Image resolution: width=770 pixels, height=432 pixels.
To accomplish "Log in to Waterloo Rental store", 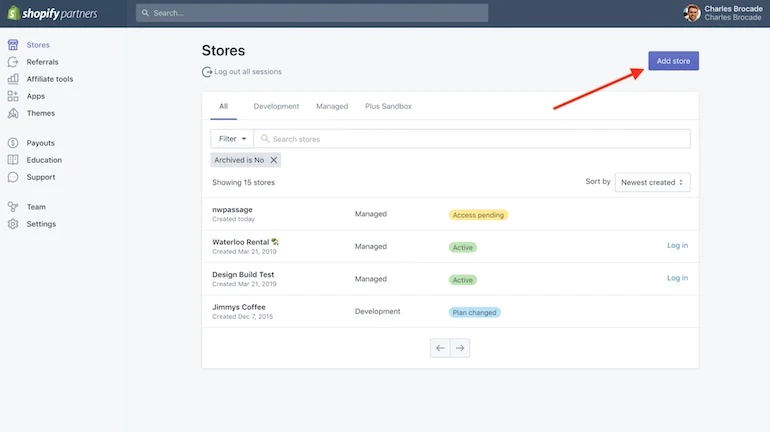I will click(x=677, y=245).
